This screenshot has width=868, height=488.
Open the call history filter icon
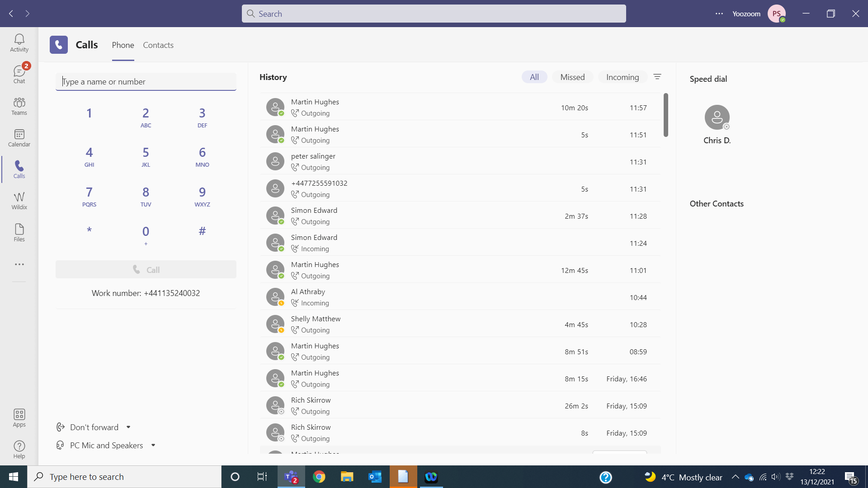tap(657, 77)
